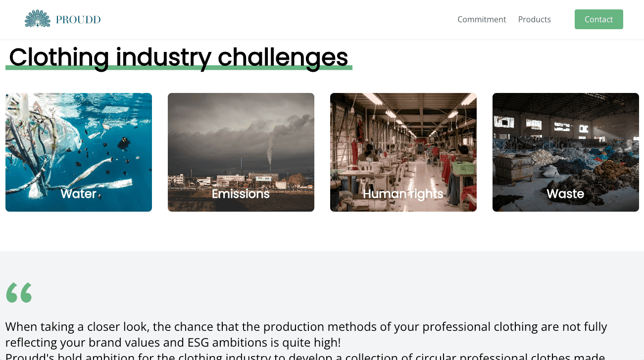Select the Emissions smokestack image card
This screenshot has width=644, height=360.
click(x=241, y=143)
